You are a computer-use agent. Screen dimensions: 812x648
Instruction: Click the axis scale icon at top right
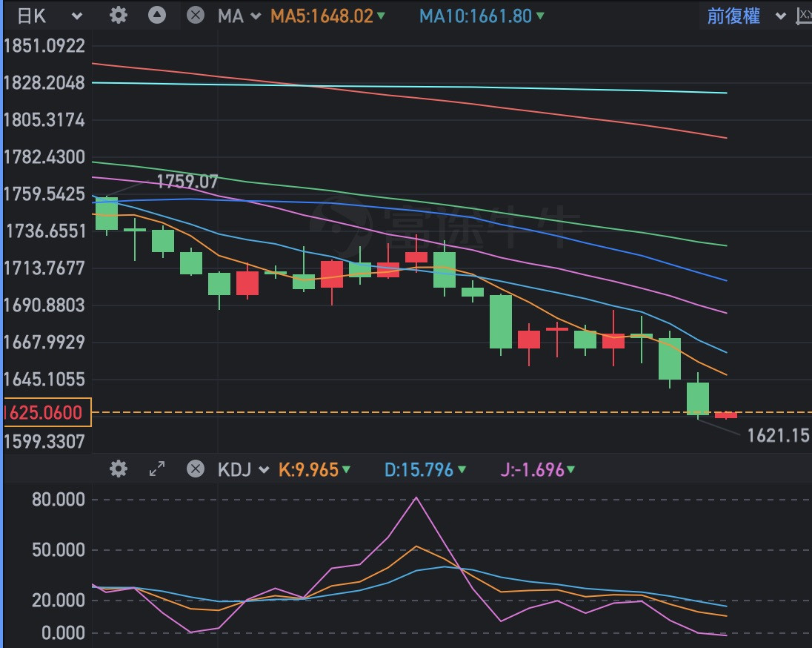803,16
